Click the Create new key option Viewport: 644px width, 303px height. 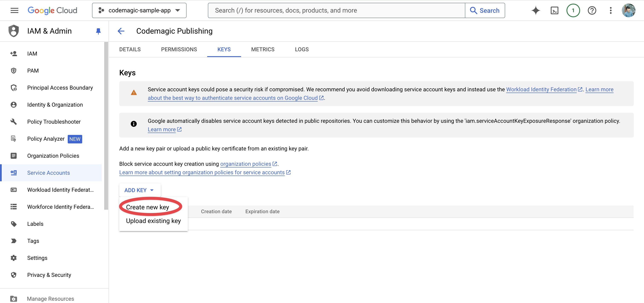pos(147,207)
